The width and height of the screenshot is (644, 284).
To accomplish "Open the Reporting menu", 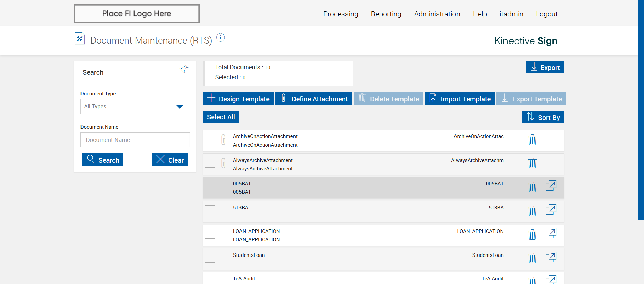I will (x=386, y=14).
